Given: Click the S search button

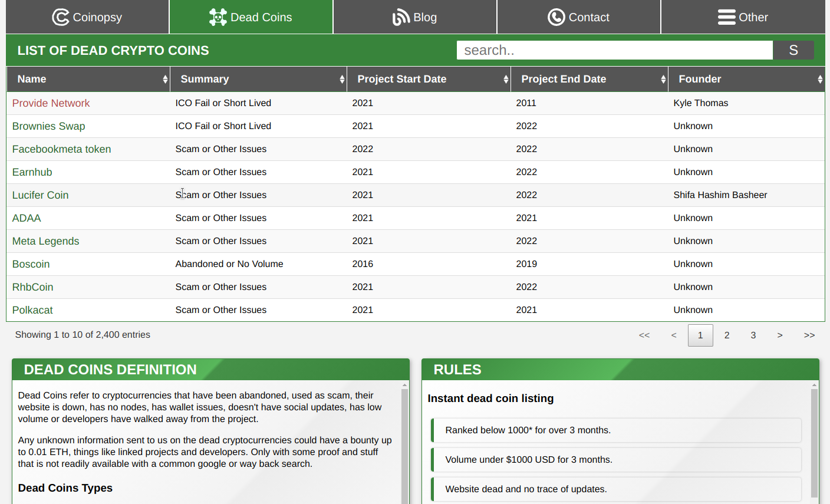Looking at the screenshot, I should (x=793, y=50).
